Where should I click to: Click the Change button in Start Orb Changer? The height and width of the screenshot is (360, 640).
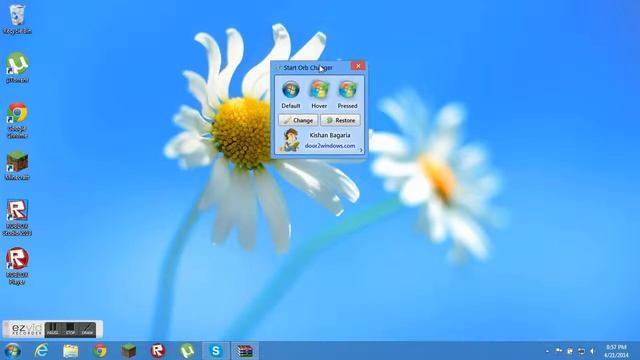298,120
